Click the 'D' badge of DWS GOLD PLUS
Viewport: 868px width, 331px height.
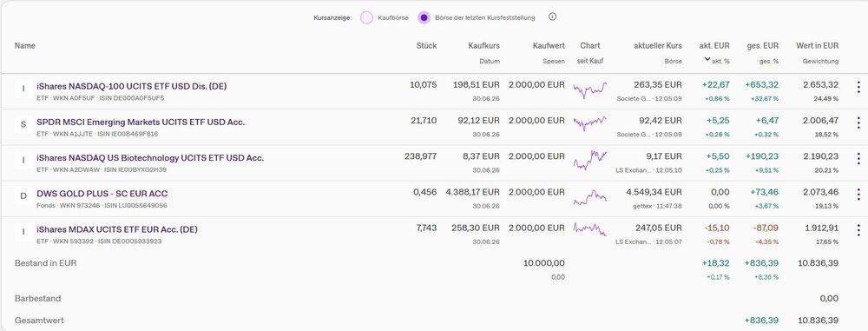coord(23,195)
